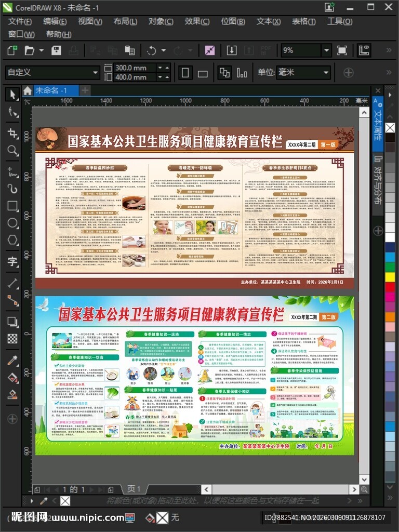Viewport: 399px width, 532px height.
Task: Pick the red palette swatch
Action: 390,287
